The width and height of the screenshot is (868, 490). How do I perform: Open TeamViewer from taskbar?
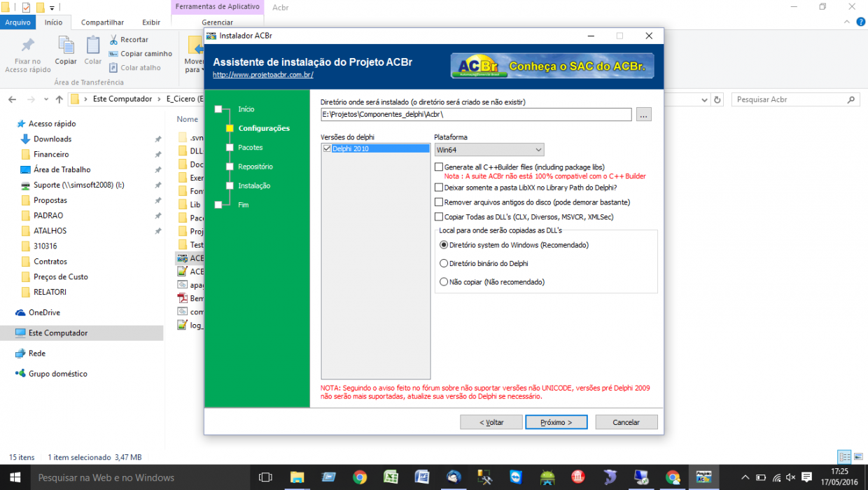click(x=516, y=477)
